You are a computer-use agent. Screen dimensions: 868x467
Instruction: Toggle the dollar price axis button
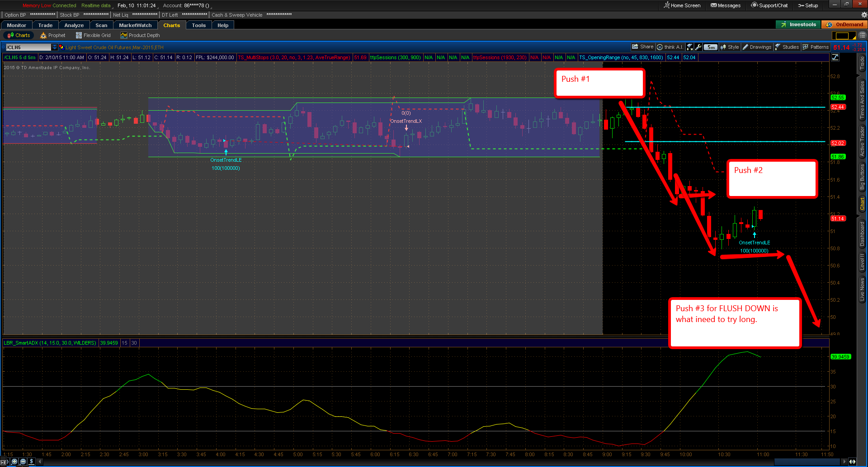click(x=31, y=462)
